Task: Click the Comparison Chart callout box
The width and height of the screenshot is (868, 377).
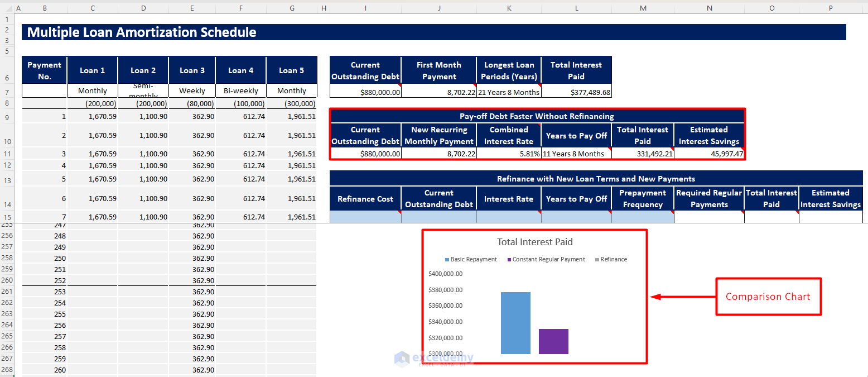Action: pos(768,297)
